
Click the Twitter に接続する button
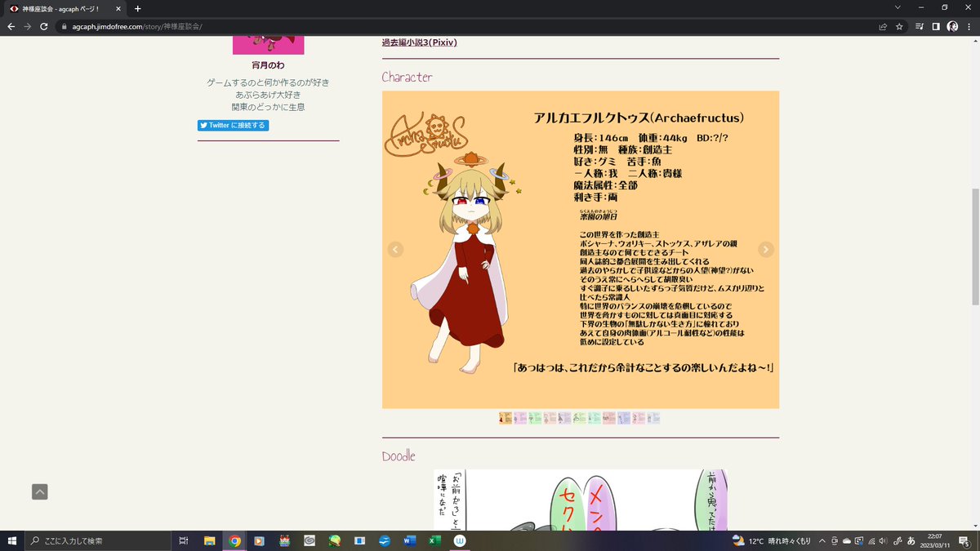tap(233, 125)
